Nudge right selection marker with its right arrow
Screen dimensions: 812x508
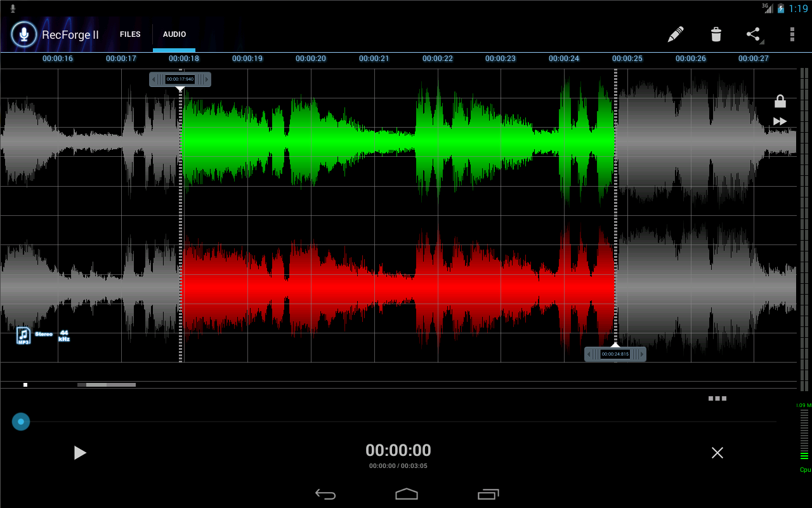coord(641,354)
